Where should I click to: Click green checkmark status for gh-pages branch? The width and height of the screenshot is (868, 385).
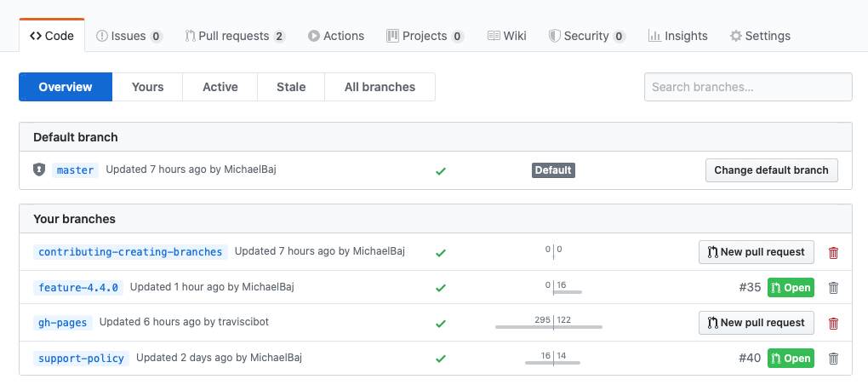pos(441,324)
